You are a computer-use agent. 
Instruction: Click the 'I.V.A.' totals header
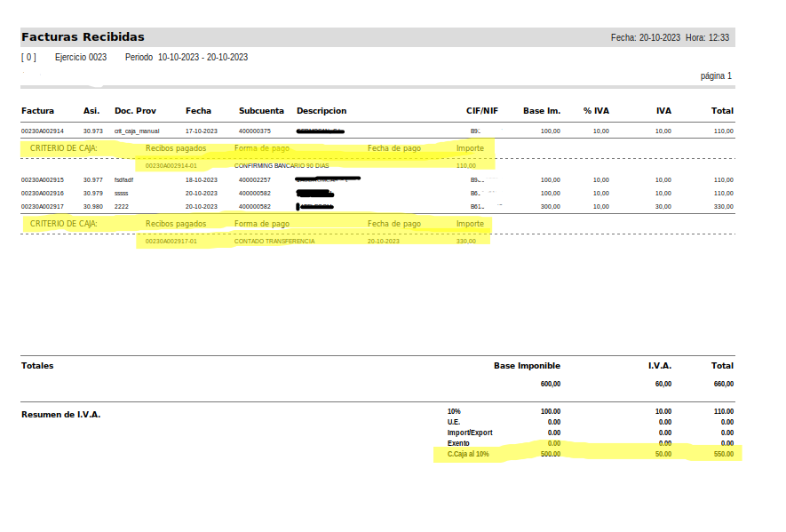660,366
